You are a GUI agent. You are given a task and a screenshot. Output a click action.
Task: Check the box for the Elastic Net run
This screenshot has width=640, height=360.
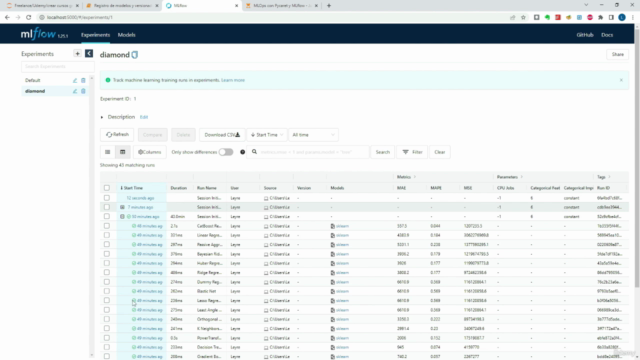pyautogui.click(x=107, y=291)
